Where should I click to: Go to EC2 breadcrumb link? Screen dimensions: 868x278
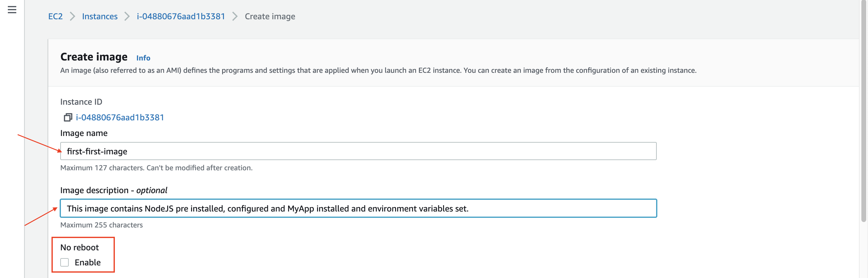(55, 16)
